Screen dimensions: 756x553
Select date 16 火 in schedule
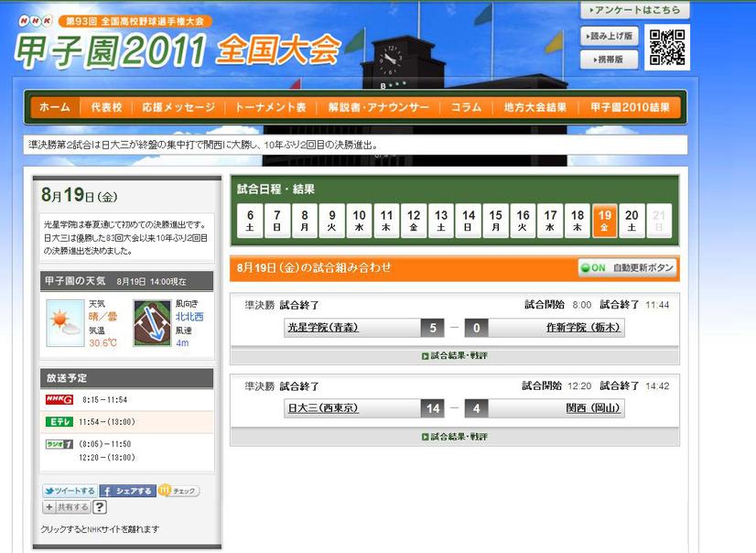pyautogui.click(x=524, y=221)
